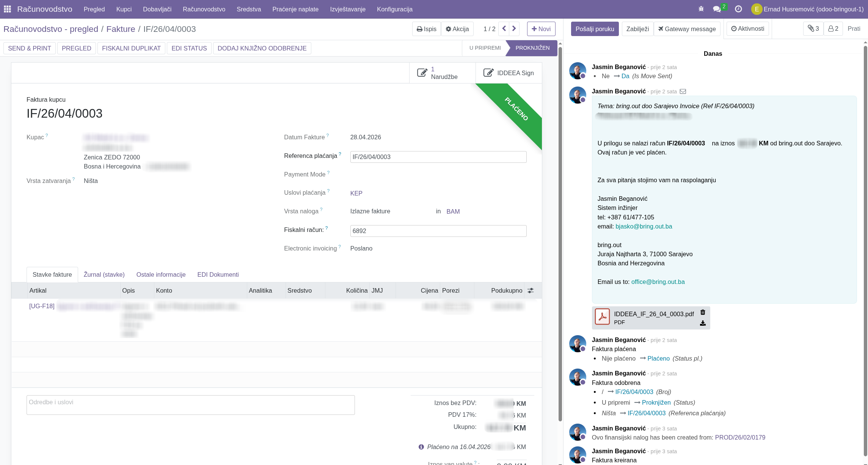Viewport: 868px width, 465px height.
Task: Open the BAM currency link
Action: [x=453, y=211]
